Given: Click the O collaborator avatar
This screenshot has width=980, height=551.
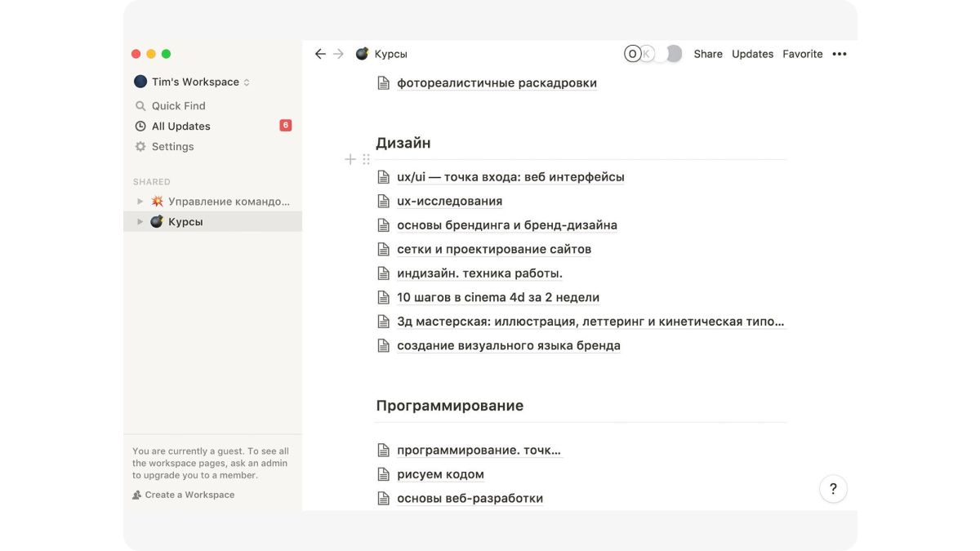Looking at the screenshot, I should click(x=631, y=53).
